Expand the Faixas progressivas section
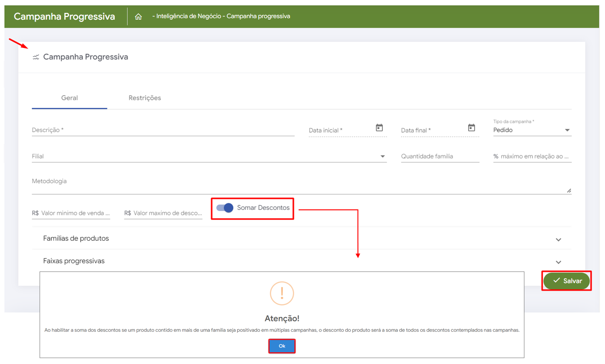The width and height of the screenshot is (605, 364). coord(558,262)
